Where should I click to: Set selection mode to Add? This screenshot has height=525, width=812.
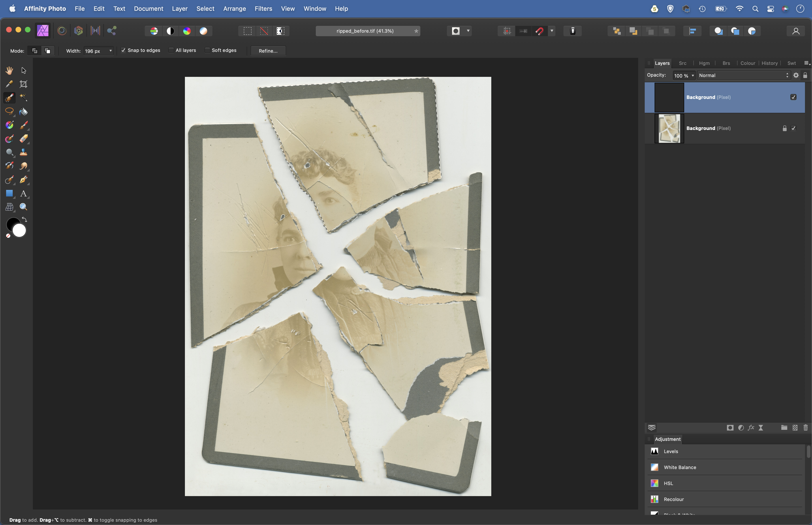click(x=34, y=51)
